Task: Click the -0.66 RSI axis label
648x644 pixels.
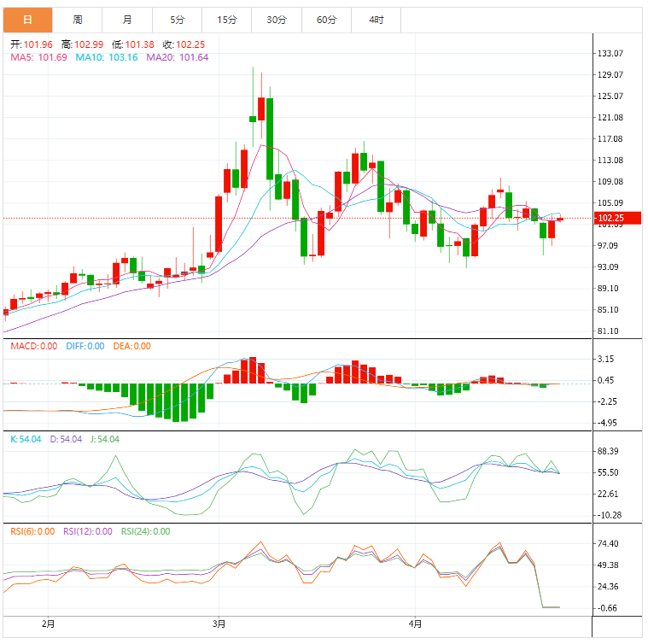Action: coord(607,608)
